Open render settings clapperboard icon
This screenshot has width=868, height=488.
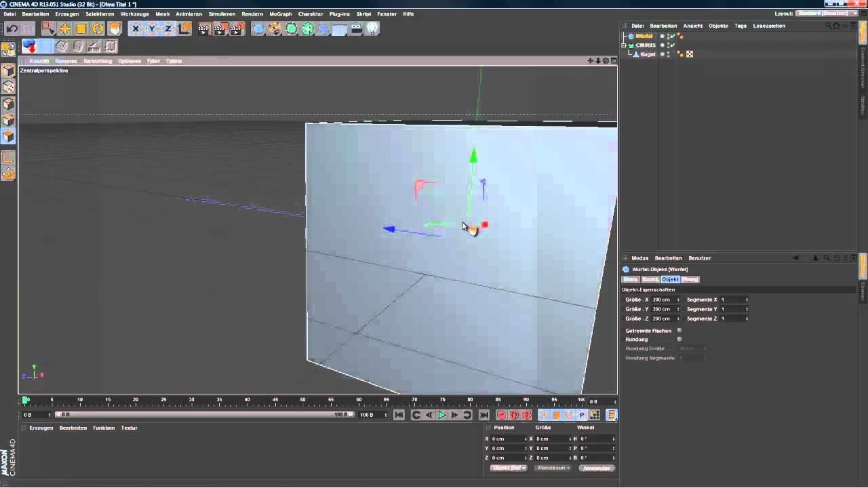(x=237, y=28)
